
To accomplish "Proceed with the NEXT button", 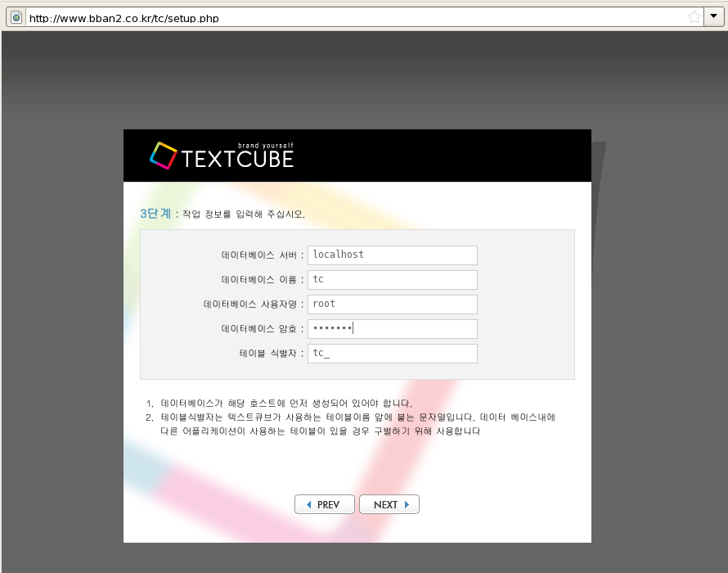I will [x=389, y=504].
